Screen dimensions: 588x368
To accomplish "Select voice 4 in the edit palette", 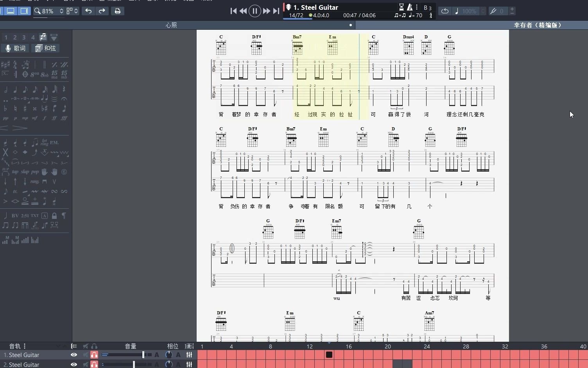I will tap(33, 37).
